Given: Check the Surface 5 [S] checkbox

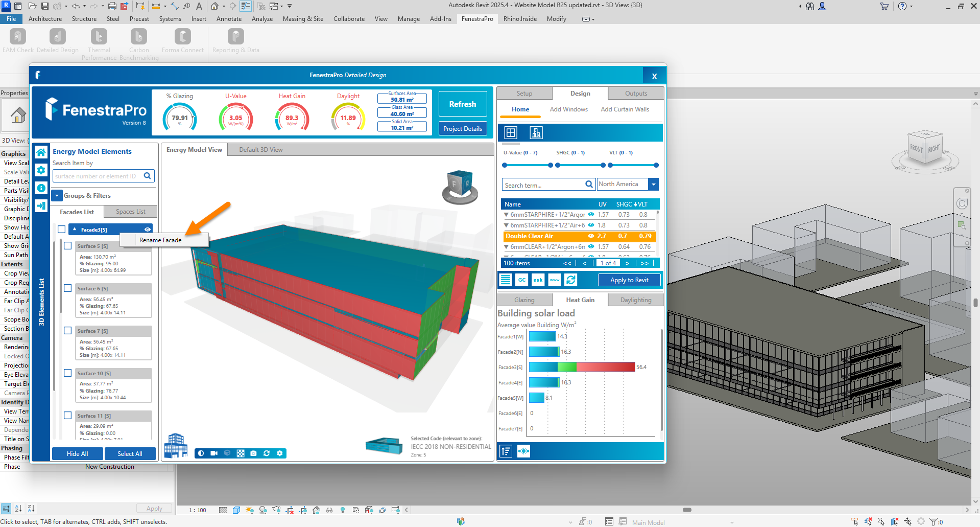Looking at the screenshot, I should click(67, 246).
